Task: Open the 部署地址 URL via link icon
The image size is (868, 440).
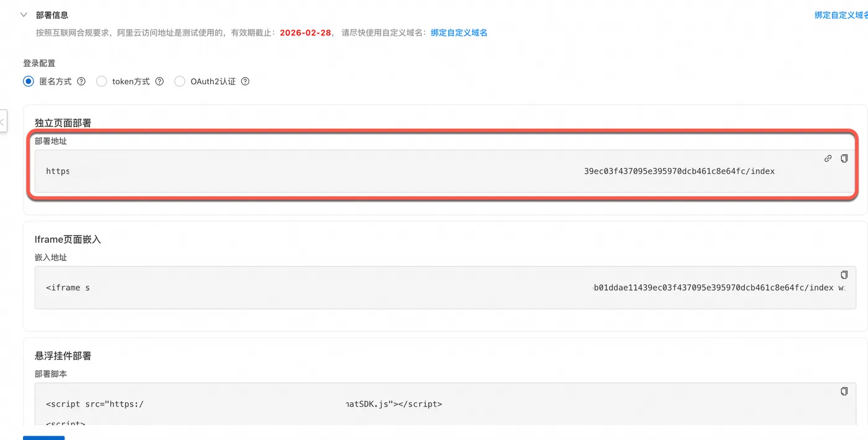Action: tap(828, 159)
